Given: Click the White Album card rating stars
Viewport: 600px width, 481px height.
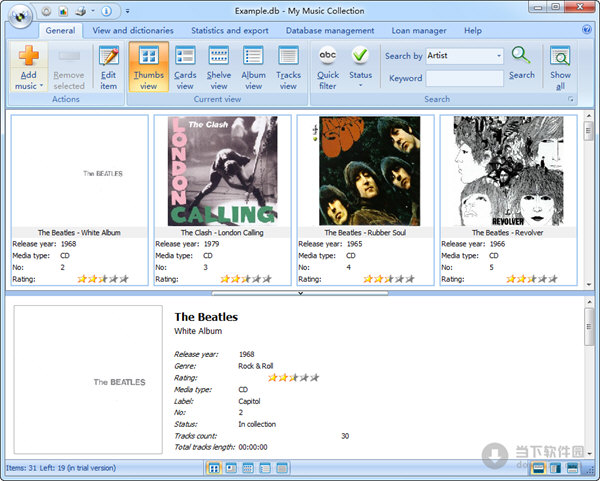Looking at the screenshot, I should pyautogui.click(x=103, y=279).
